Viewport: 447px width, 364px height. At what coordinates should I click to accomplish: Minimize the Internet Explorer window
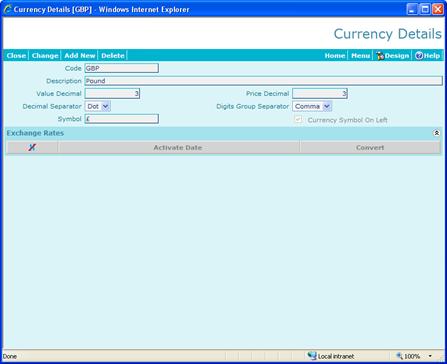tap(412, 9)
